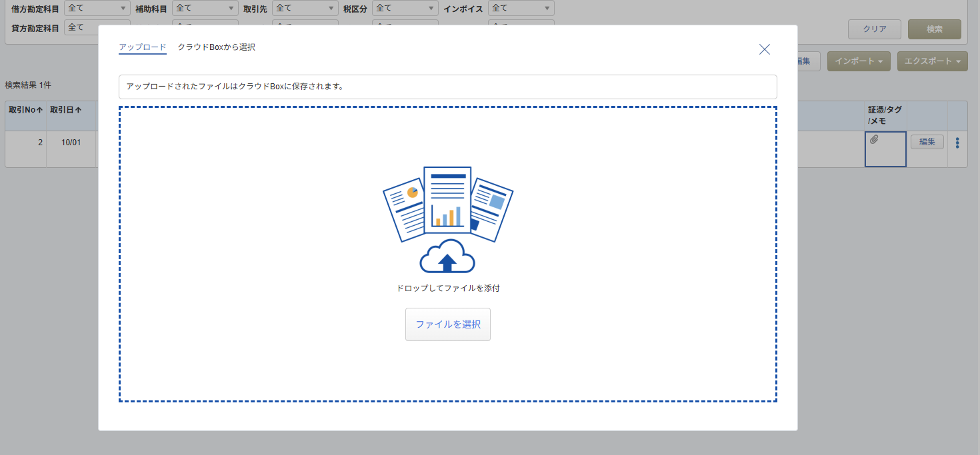The image size is (980, 455).
Task: Sort by the 取引日 column arrow
Action: [79, 110]
